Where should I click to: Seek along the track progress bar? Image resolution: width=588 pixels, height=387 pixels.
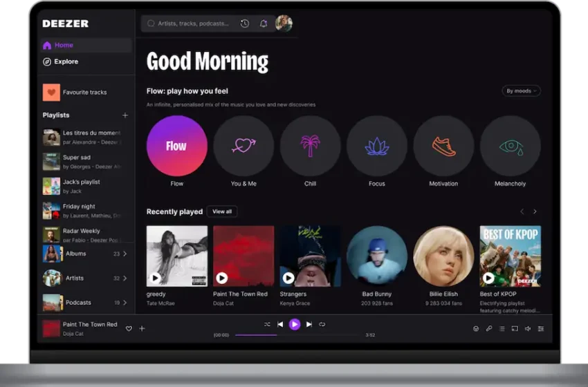coord(298,335)
